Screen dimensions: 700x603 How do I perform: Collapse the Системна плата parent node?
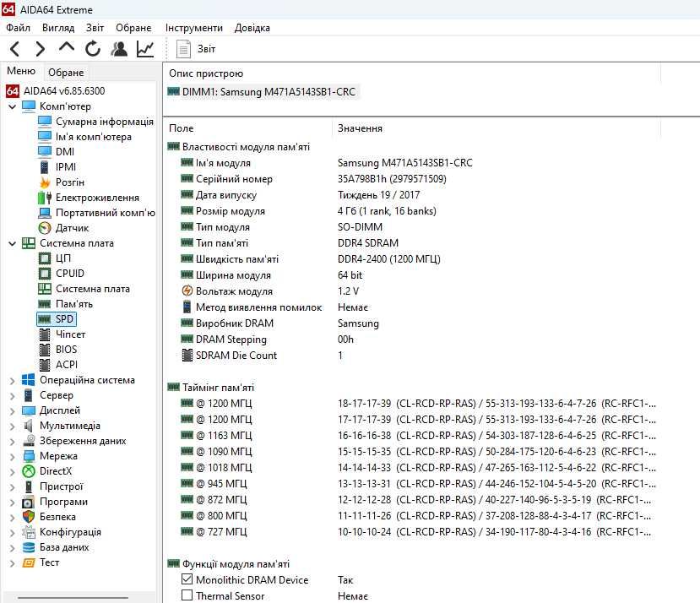12,243
